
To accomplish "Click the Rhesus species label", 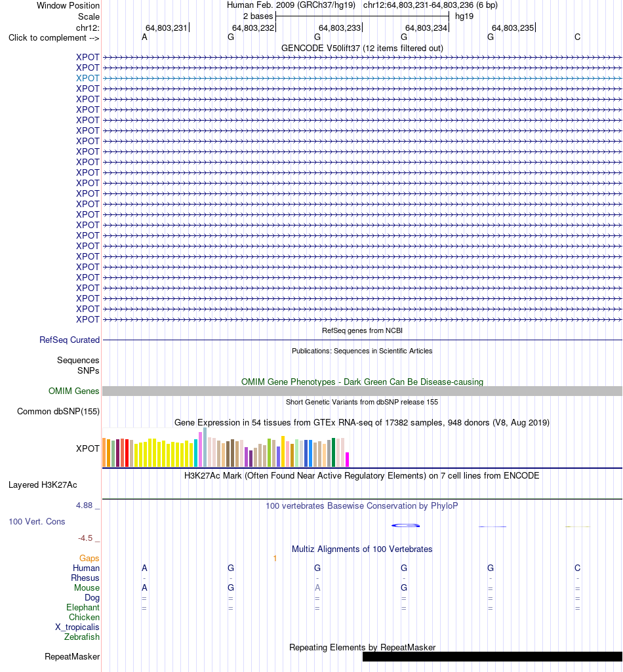I will click(85, 578).
